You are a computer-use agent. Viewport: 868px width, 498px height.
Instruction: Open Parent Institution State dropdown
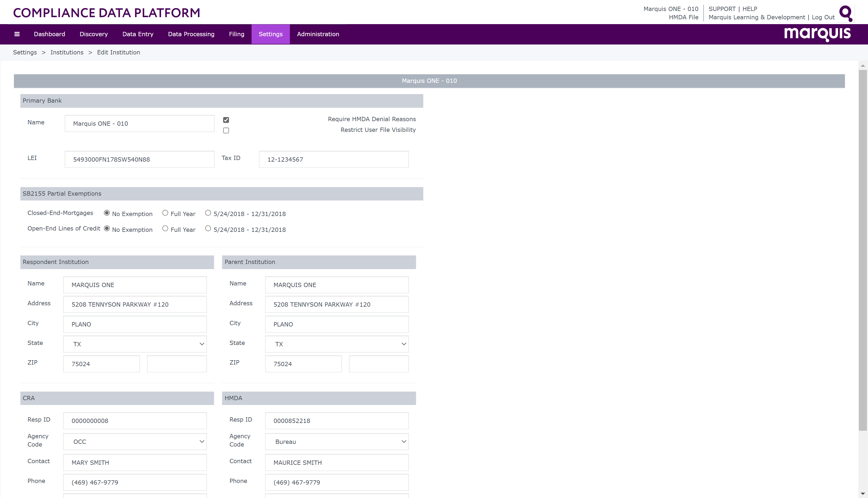click(x=337, y=344)
